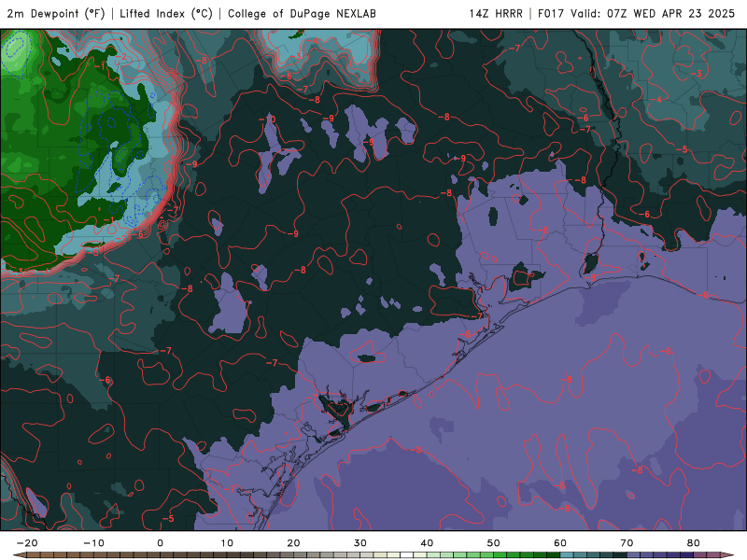Viewport: 747px width, 560px height.
Task: Click the 0 value on the color scale
Action: click(160, 543)
